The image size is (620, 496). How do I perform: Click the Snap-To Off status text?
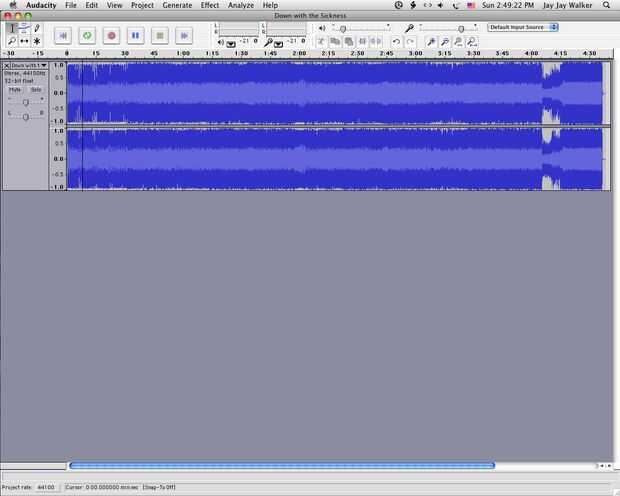click(159, 487)
